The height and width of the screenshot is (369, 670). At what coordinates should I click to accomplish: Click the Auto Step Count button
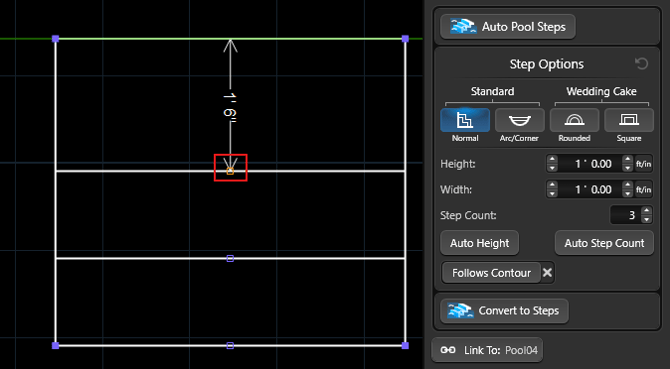[604, 243]
